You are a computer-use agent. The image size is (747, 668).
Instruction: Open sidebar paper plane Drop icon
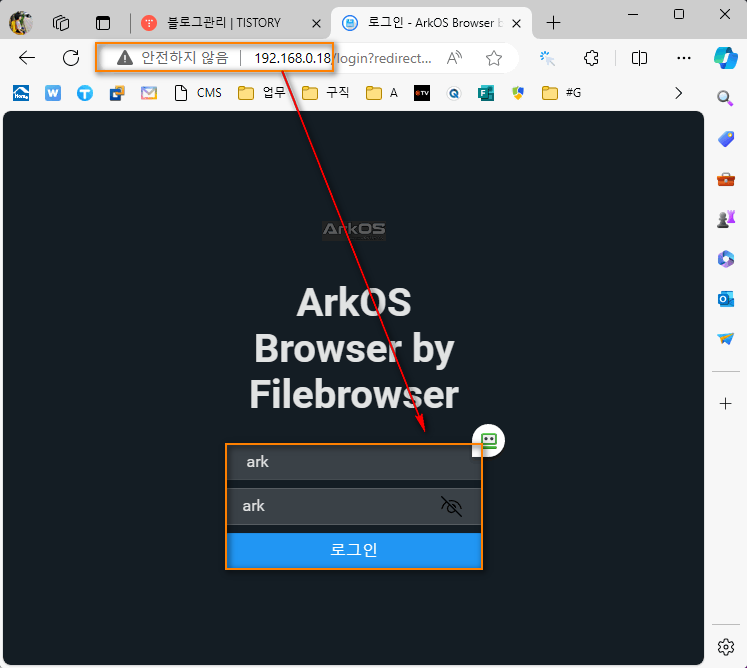(x=726, y=339)
